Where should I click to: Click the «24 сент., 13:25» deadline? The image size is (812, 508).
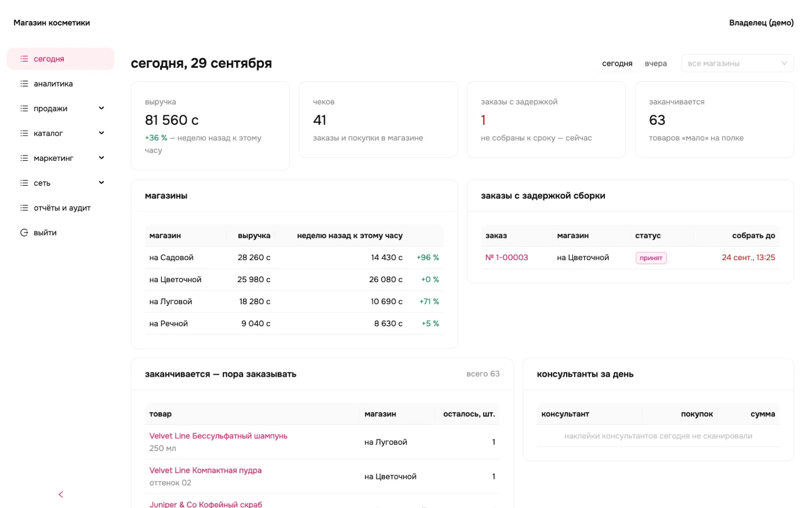coord(748,257)
